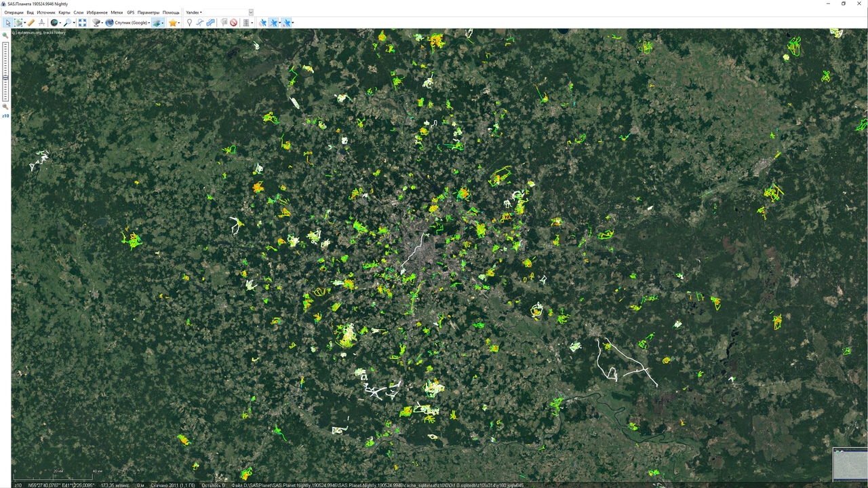This screenshot has height=488, width=868.
Task: Select the arrow pointer move tool
Action: click(x=7, y=22)
